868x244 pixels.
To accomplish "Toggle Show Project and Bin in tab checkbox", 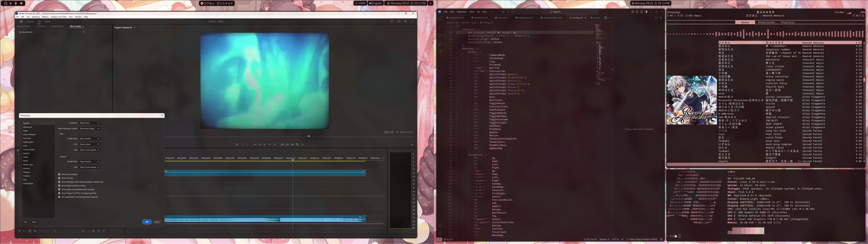I will click(x=59, y=193).
